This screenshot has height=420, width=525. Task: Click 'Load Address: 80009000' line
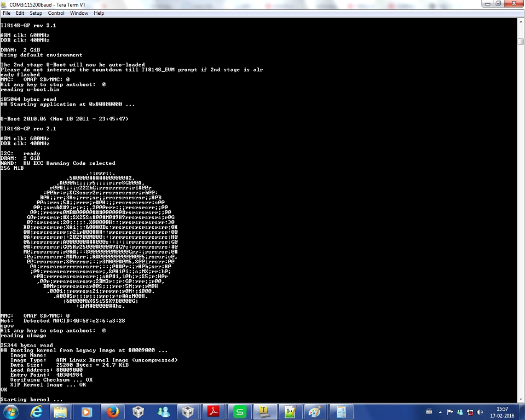click(x=46, y=370)
